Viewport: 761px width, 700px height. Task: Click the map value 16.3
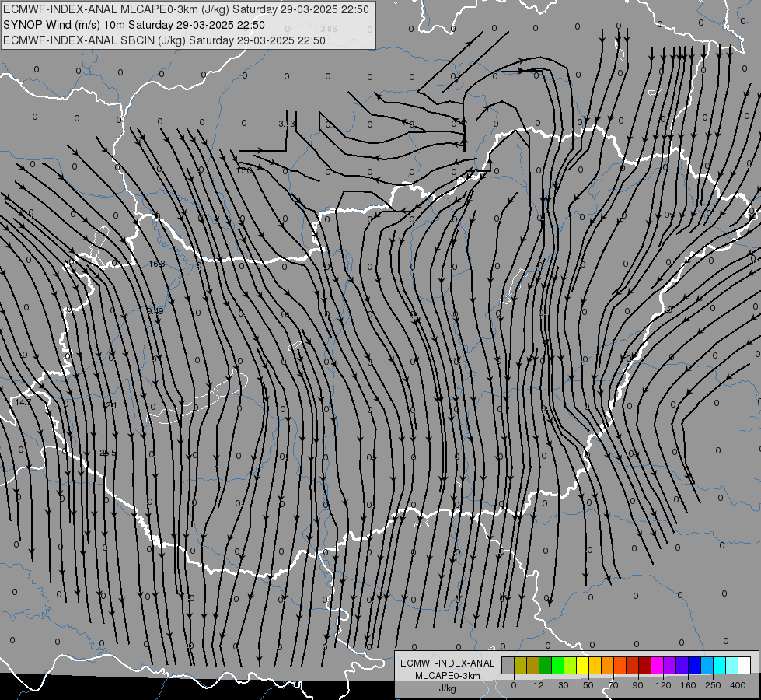click(157, 264)
